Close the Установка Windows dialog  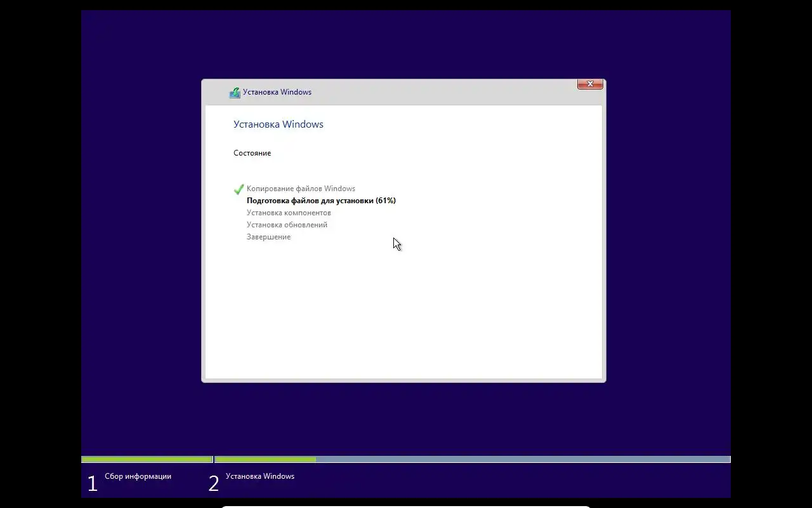coord(590,84)
